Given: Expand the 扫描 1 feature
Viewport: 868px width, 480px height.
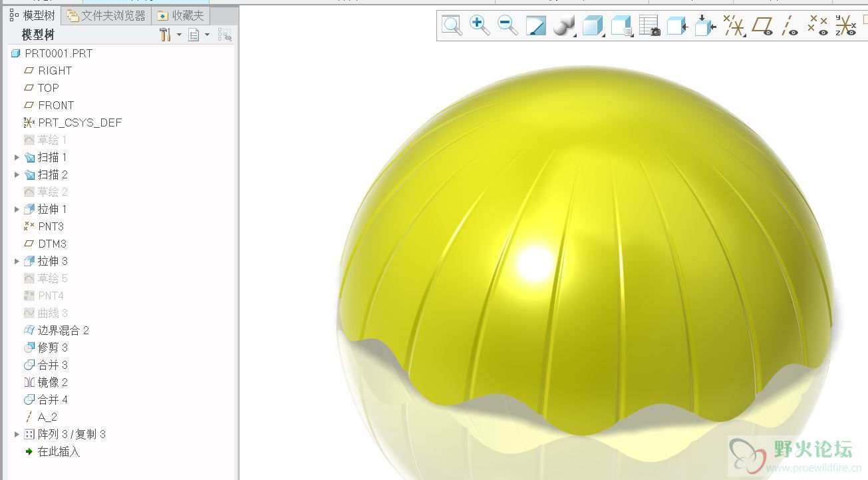Looking at the screenshot, I should click(x=17, y=157).
